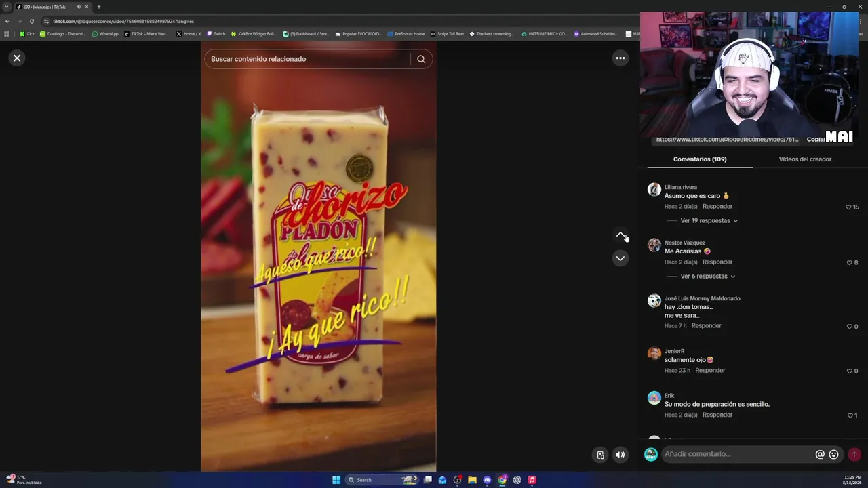This screenshot has width=868, height=488.
Task: Open Nestor Vazquez's profile avatar
Action: [654, 245]
